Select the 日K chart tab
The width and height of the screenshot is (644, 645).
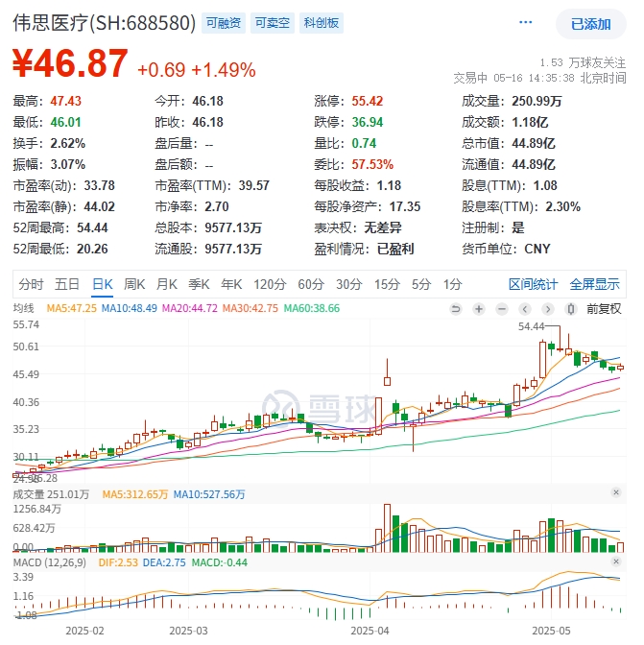coord(103,284)
